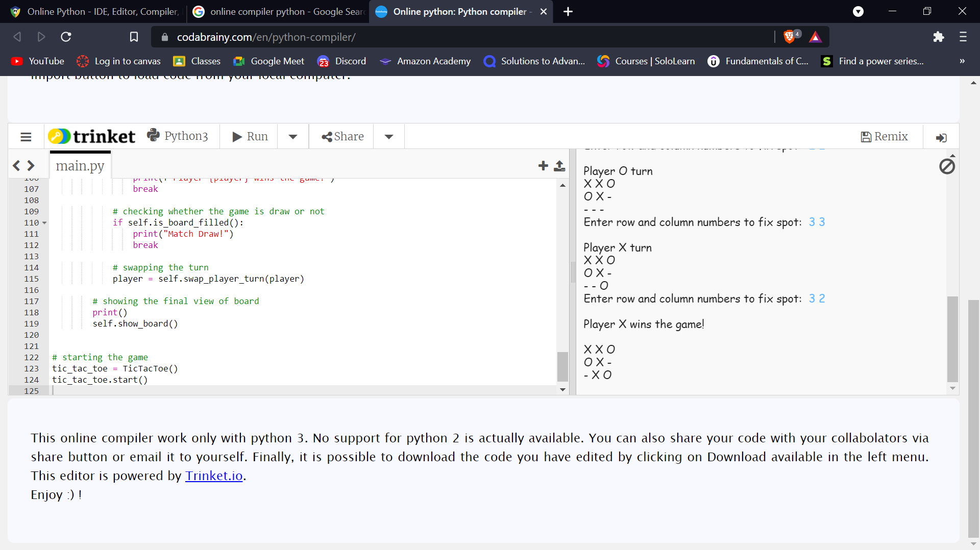The width and height of the screenshot is (980, 550).
Task: Add a new file with plus icon
Action: pyautogui.click(x=543, y=165)
